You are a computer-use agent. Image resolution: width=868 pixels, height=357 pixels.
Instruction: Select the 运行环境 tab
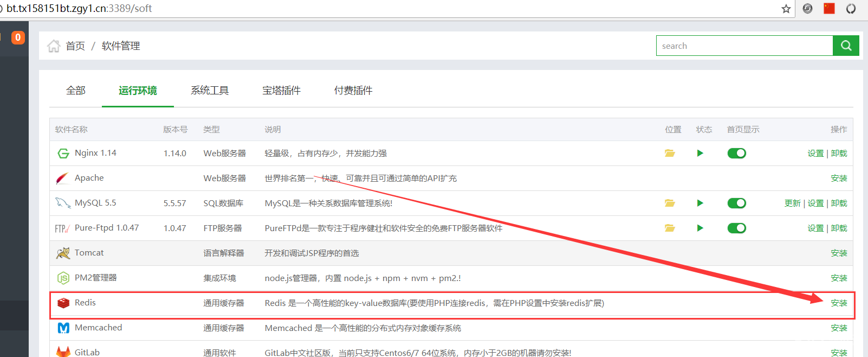tap(138, 91)
